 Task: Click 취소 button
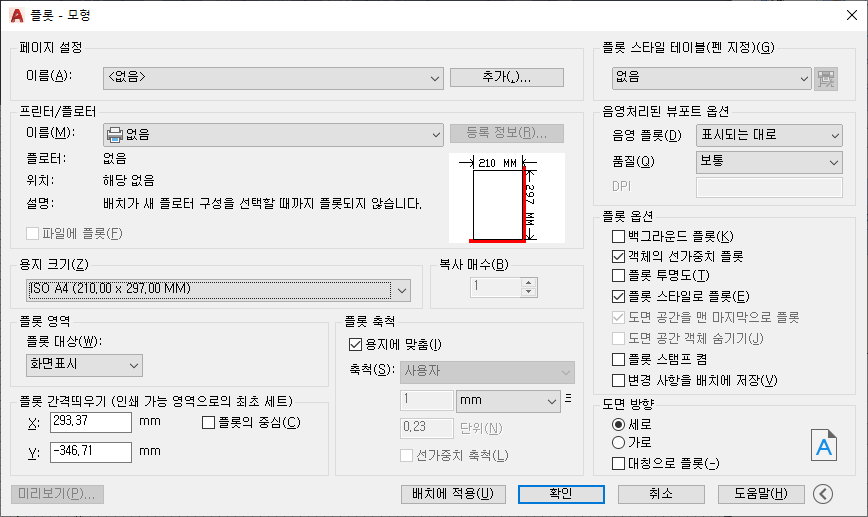pos(661,494)
